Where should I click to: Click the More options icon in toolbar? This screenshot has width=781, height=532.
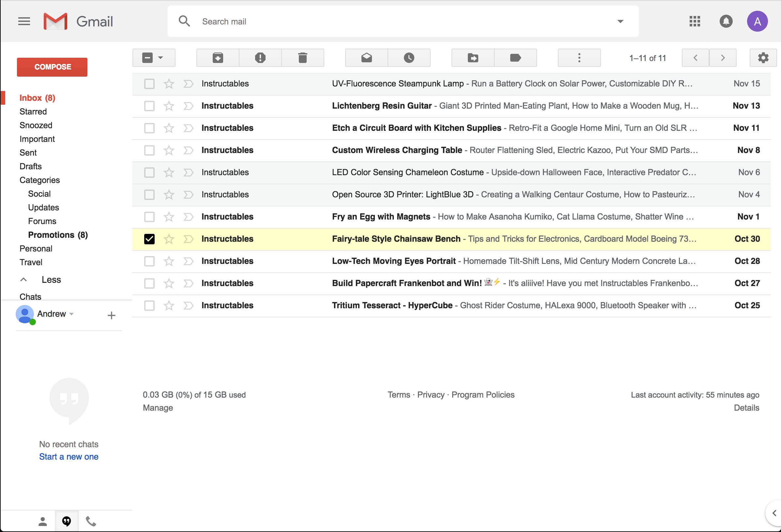578,57
